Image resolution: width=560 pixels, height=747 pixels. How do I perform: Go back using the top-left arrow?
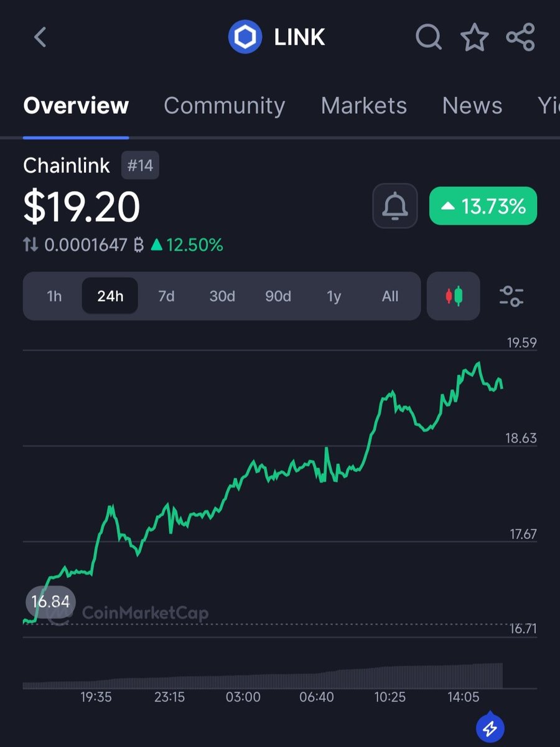pos(40,37)
